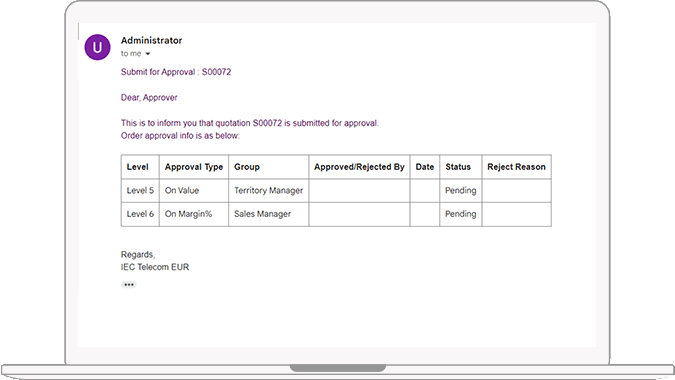Screen dimensions: 675x380
Task: Click the Reject Reason column header
Action: (x=516, y=167)
